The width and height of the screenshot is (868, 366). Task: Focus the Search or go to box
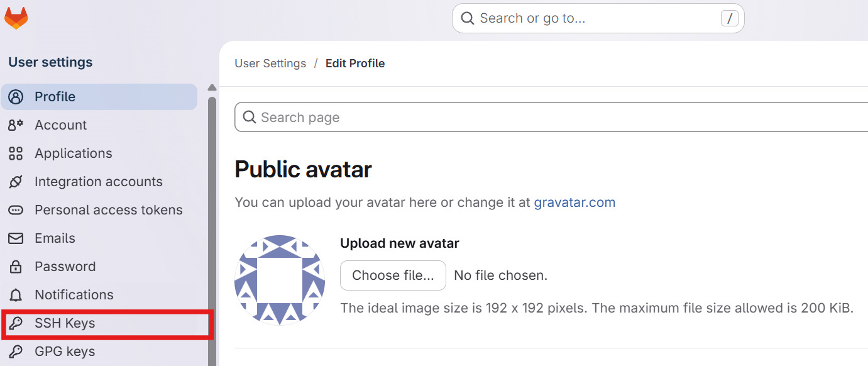point(597,18)
